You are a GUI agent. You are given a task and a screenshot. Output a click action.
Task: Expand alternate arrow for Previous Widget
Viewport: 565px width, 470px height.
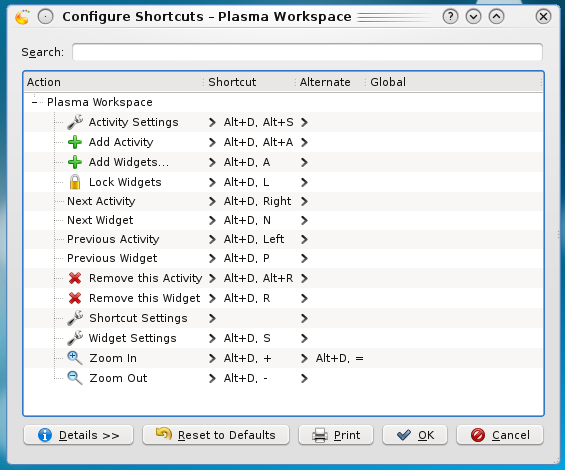[x=304, y=258]
